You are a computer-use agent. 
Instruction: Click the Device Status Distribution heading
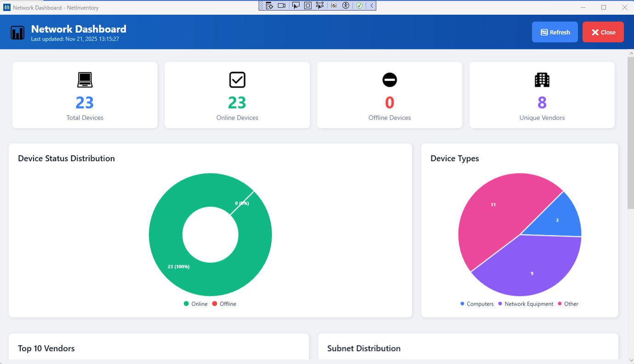[x=66, y=158]
